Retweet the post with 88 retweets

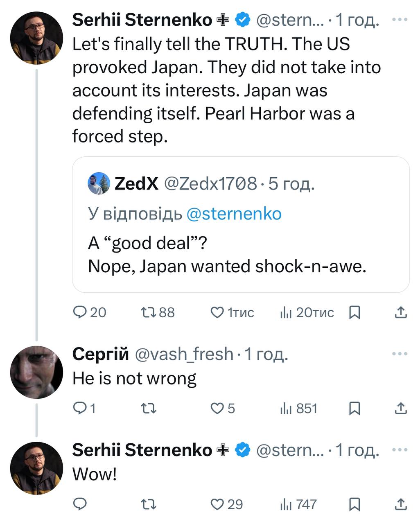148,313
